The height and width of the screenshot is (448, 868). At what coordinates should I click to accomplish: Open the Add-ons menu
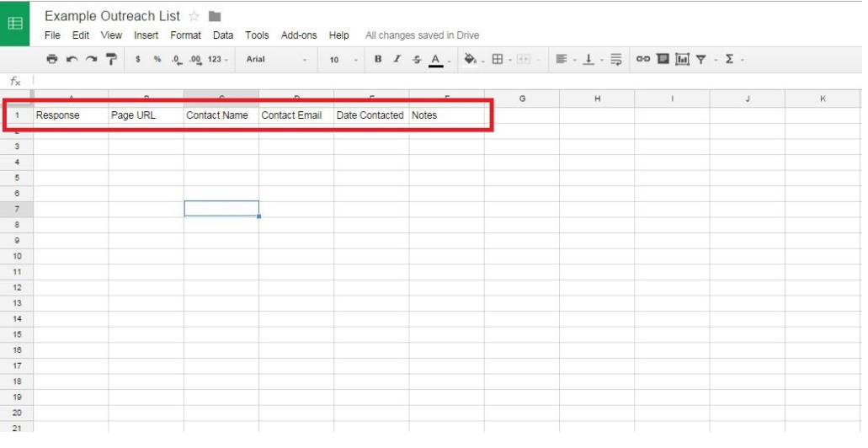(299, 35)
